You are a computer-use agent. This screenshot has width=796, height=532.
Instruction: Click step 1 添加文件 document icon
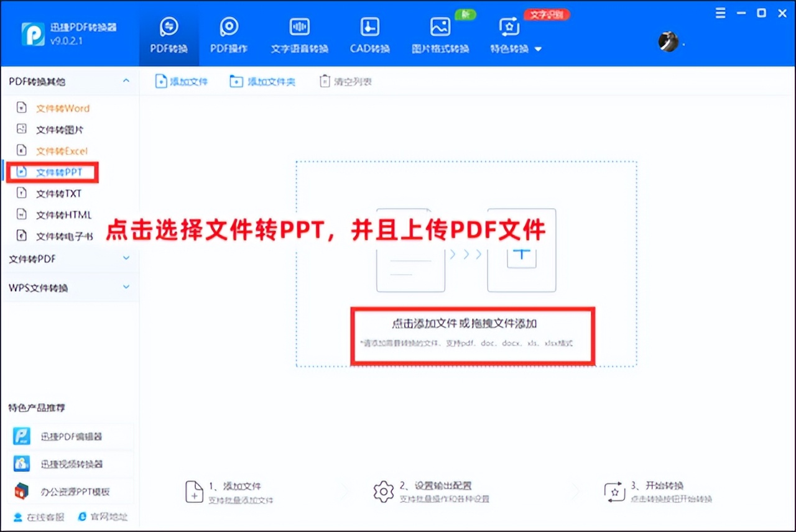pos(195,492)
